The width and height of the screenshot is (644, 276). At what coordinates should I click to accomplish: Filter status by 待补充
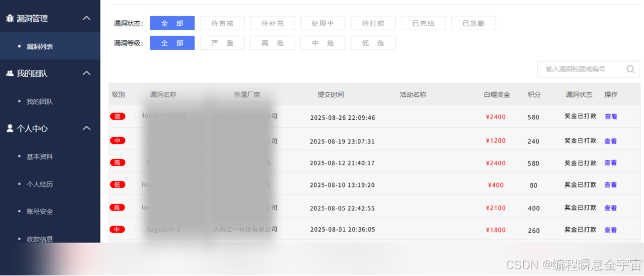(x=273, y=24)
